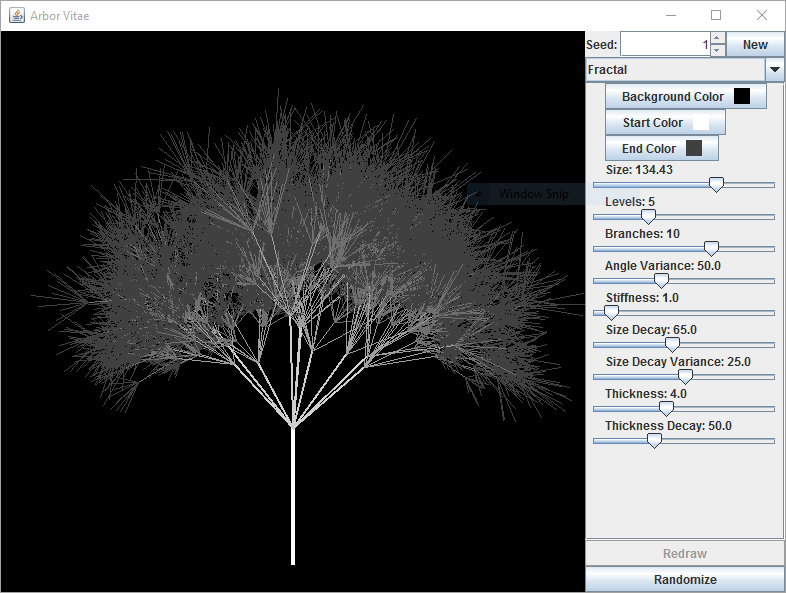Select the Size Decay slider thumb
786x593 pixels.
672,345
